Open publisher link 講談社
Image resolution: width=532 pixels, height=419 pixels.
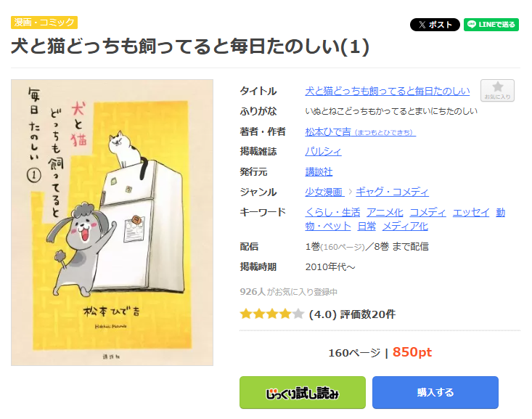[319, 172]
